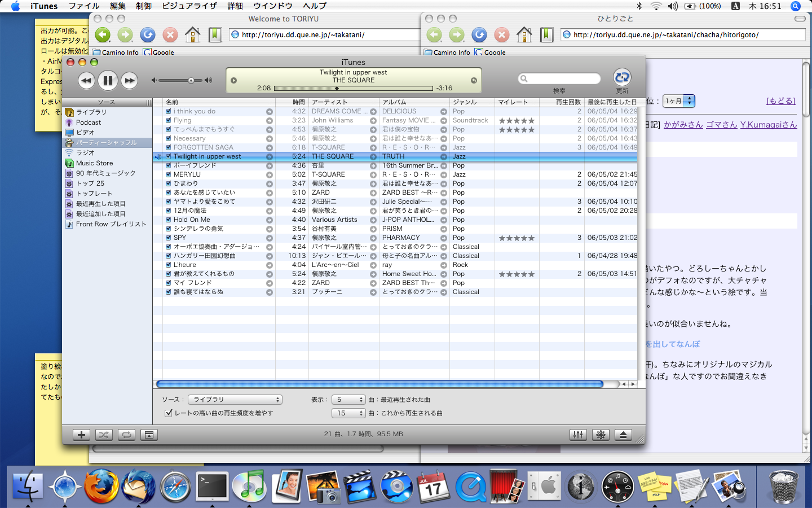The height and width of the screenshot is (508, 812).
Task: Click the iTunes refresh (更新) button
Action: [x=622, y=77]
